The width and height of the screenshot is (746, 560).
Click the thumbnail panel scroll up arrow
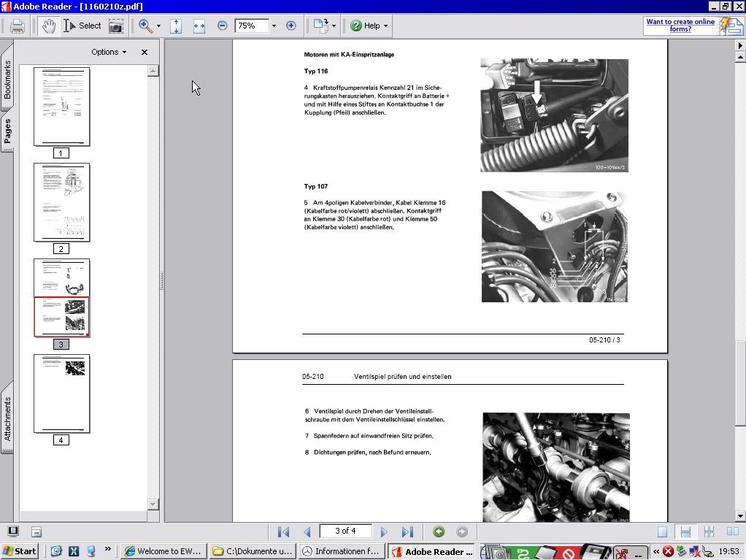click(153, 71)
